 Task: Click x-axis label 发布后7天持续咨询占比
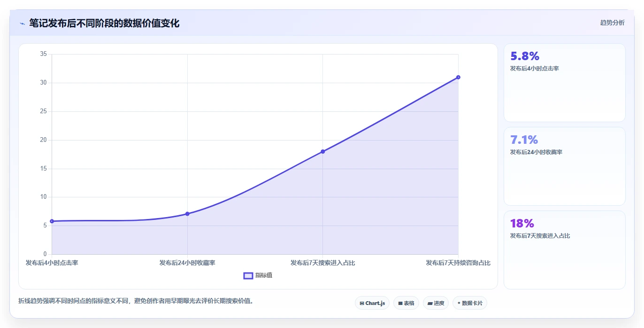click(458, 263)
